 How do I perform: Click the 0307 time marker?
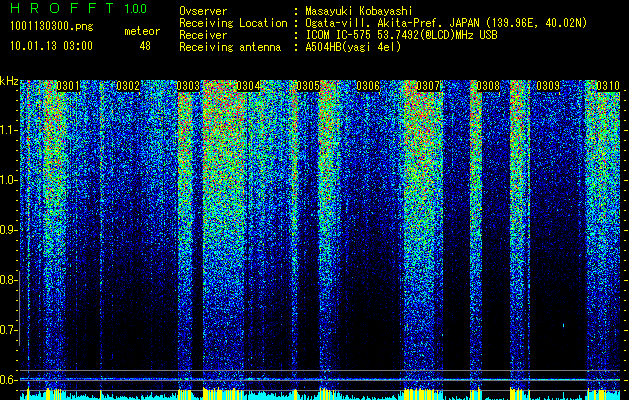[x=428, y=86]
